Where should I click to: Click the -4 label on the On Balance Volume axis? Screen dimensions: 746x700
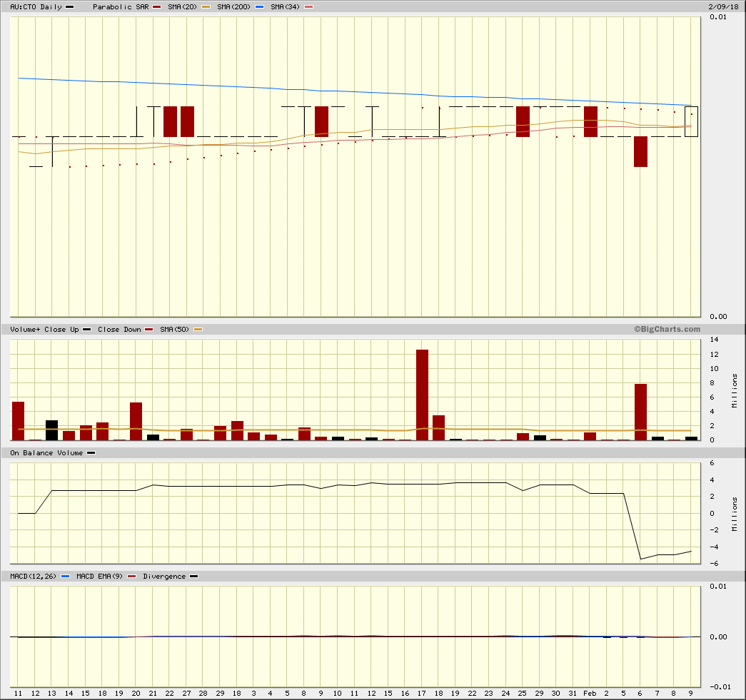point(714,547)
